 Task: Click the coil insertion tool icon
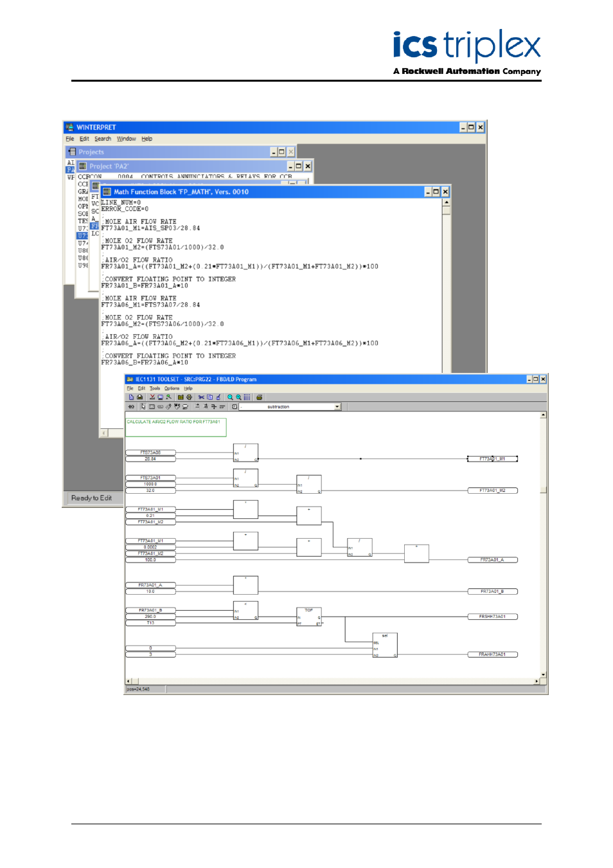pos(213,406)
